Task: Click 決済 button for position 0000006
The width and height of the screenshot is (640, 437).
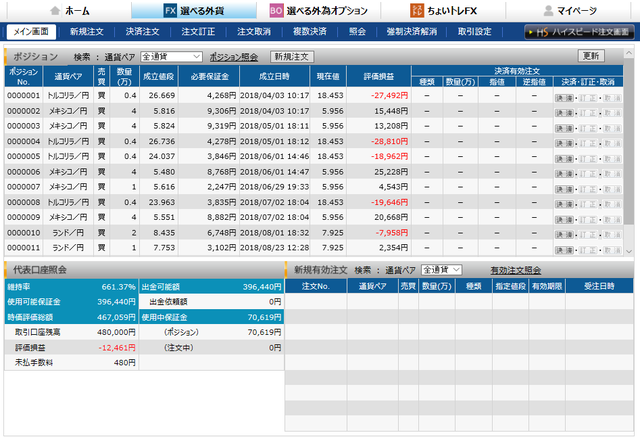Action: pos(564,174)
